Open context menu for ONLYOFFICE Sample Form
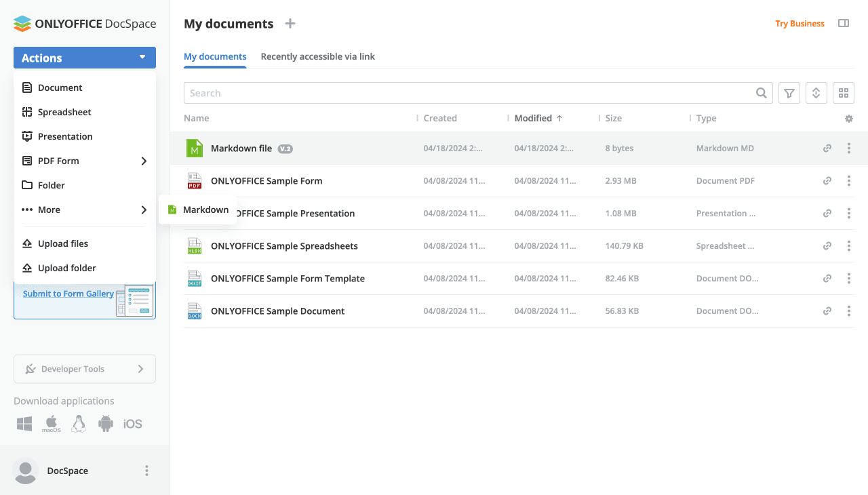 849,181
